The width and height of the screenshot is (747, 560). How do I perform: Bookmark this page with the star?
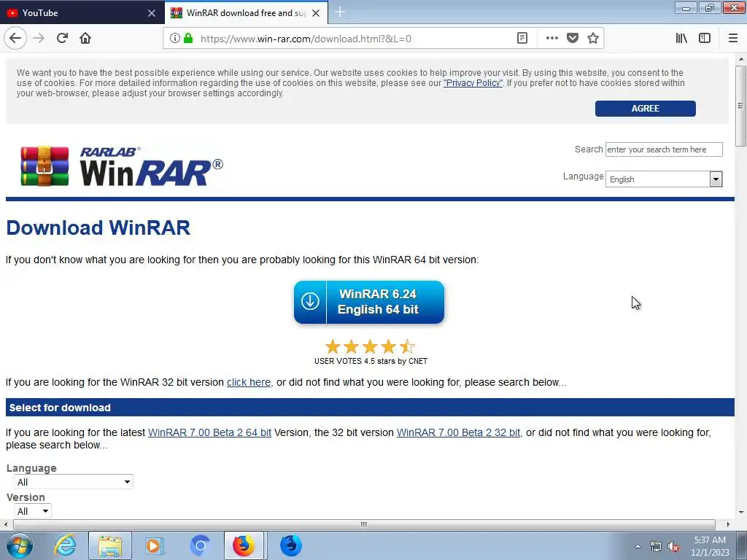coord(592,38)
